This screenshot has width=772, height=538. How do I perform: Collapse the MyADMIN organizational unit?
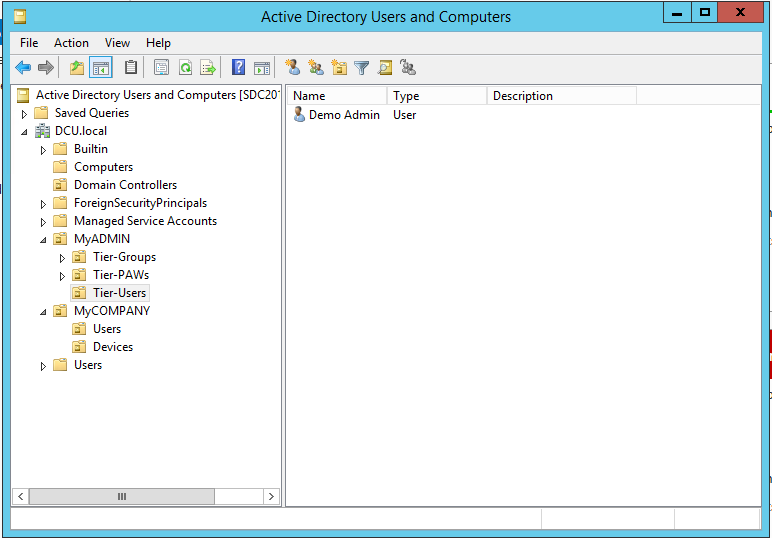[x=43, y=240]
